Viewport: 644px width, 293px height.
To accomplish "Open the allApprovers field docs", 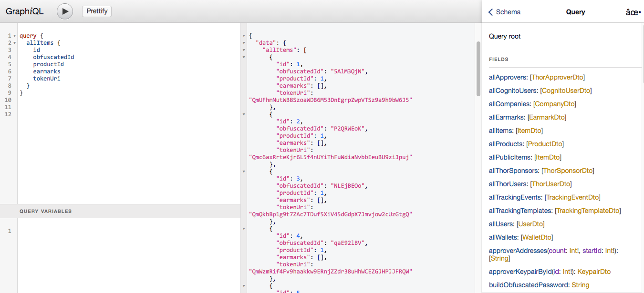I will (509, 77).
